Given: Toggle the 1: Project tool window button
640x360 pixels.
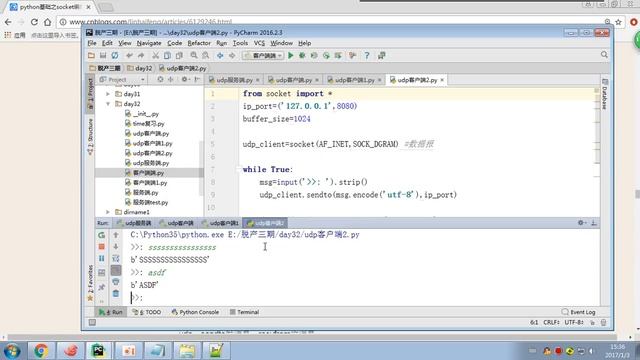Looking at the screenshot, I should 90,94.
